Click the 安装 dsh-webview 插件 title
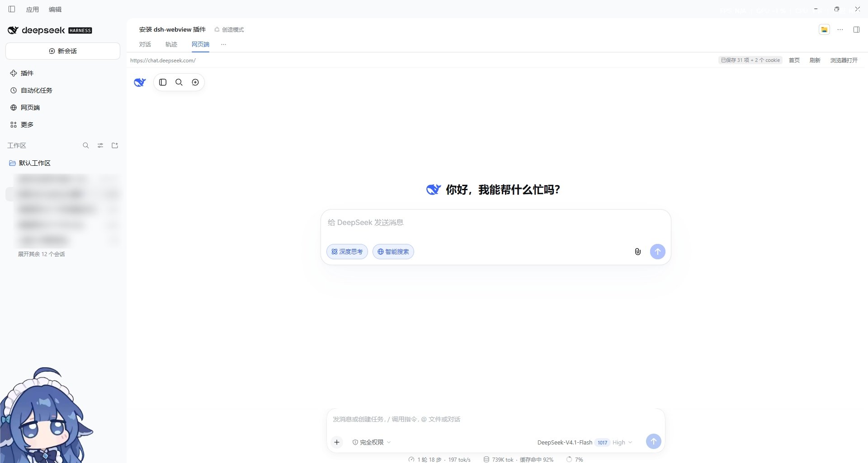Viewport: 868px width, 463px height. click(x=172, y=30)
